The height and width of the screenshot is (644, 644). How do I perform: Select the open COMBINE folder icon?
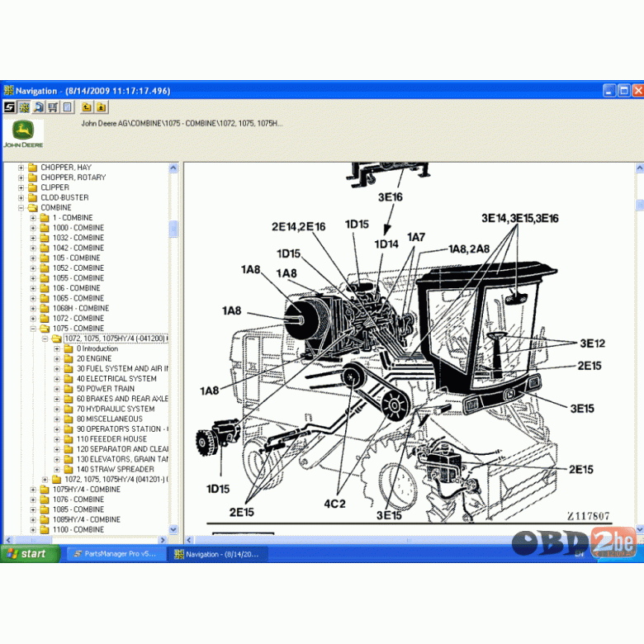[x=32, y=208]
